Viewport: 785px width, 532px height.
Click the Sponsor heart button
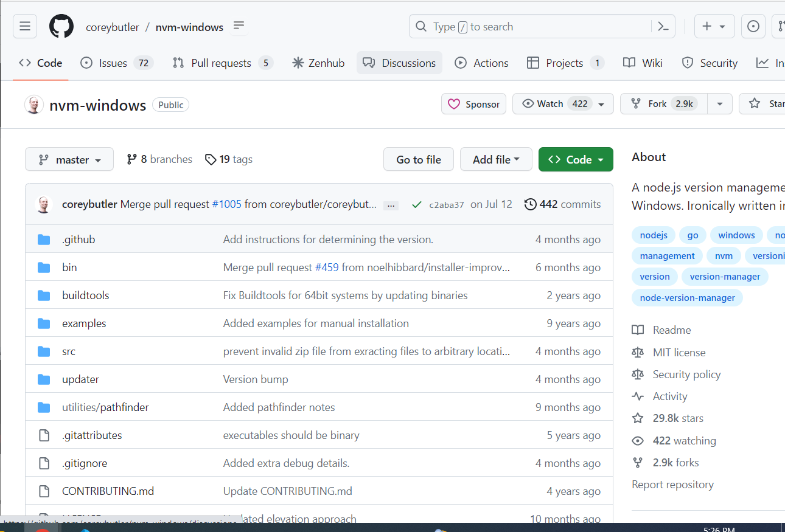click(474, 104)
